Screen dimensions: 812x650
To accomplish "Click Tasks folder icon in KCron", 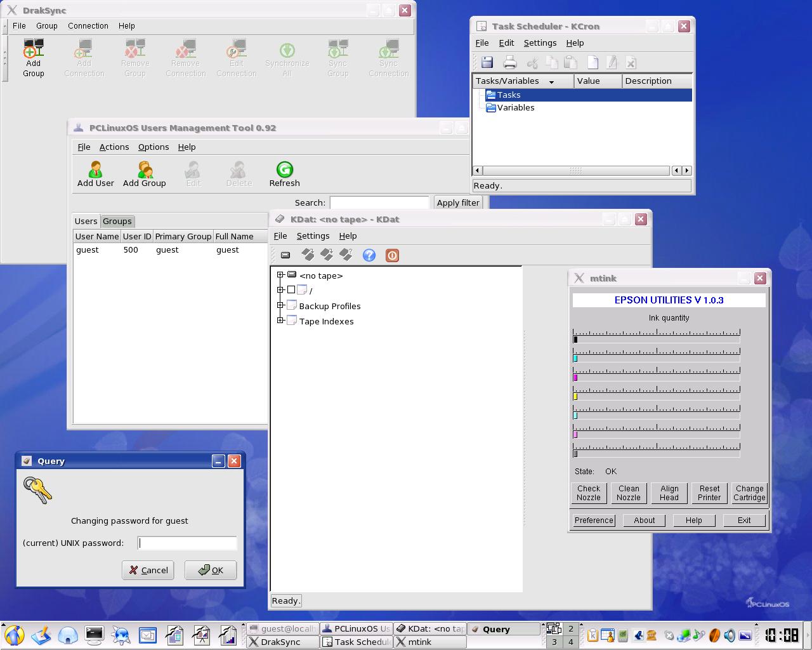I will click(x=491, y=95).
